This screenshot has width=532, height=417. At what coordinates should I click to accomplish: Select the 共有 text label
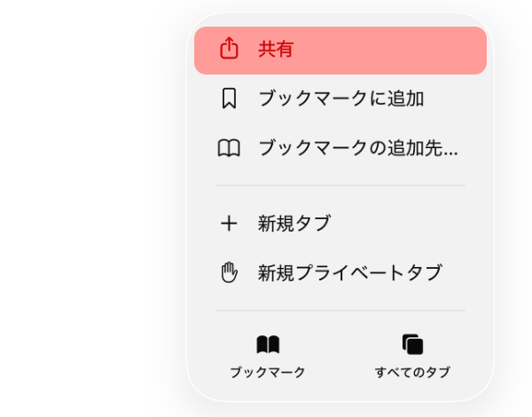click(x=276, y=50)
